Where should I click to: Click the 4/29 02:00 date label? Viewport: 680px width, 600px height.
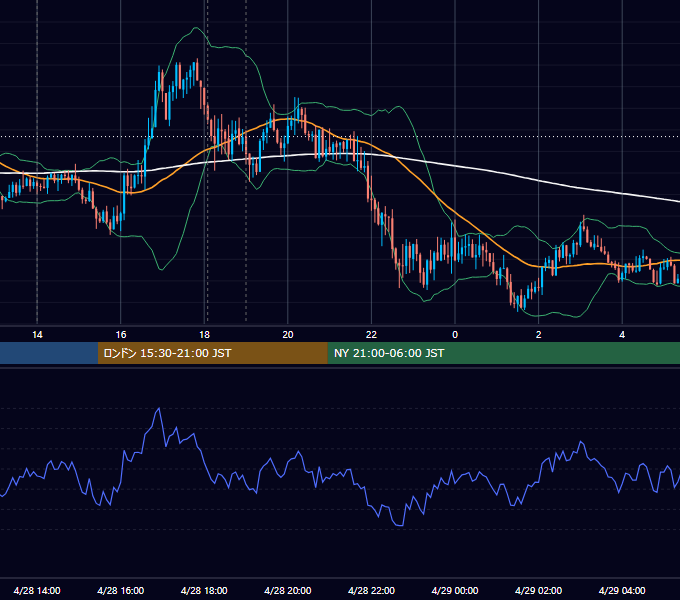click(538, 590)
